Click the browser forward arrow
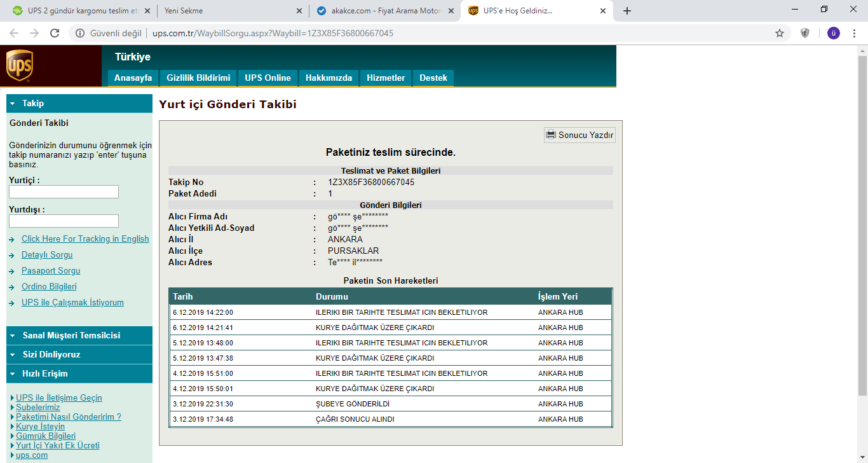This screenshot has height=463, width=868. (34, 33)
